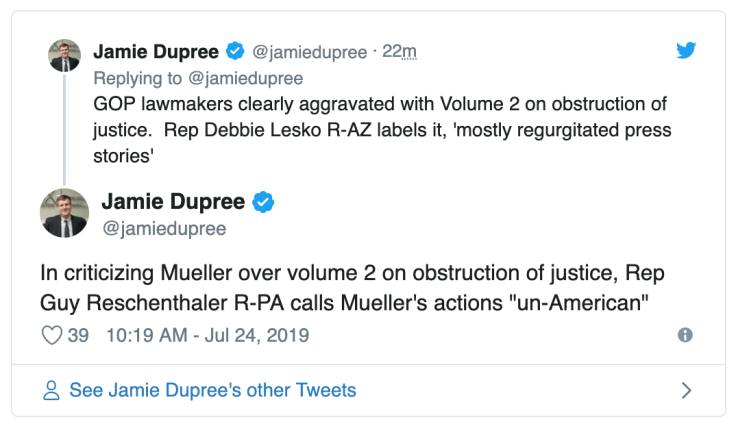This screenshot has width=736, height=426.
Task: Click verified badge in reply header
Action: pos(235,52)
